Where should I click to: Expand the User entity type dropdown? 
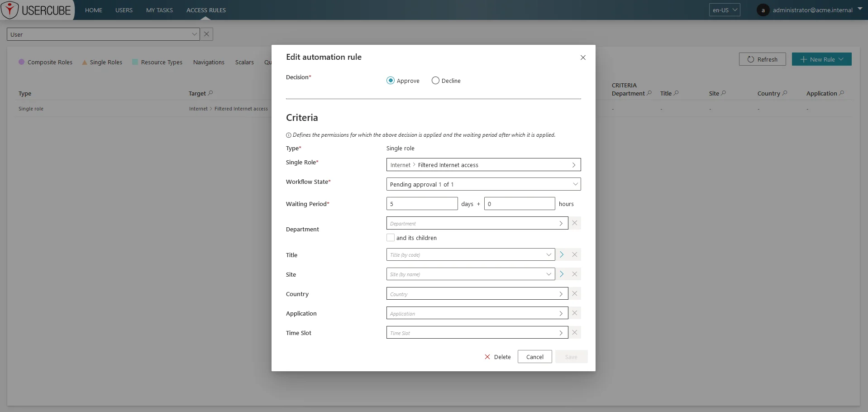tap(194, 34)
